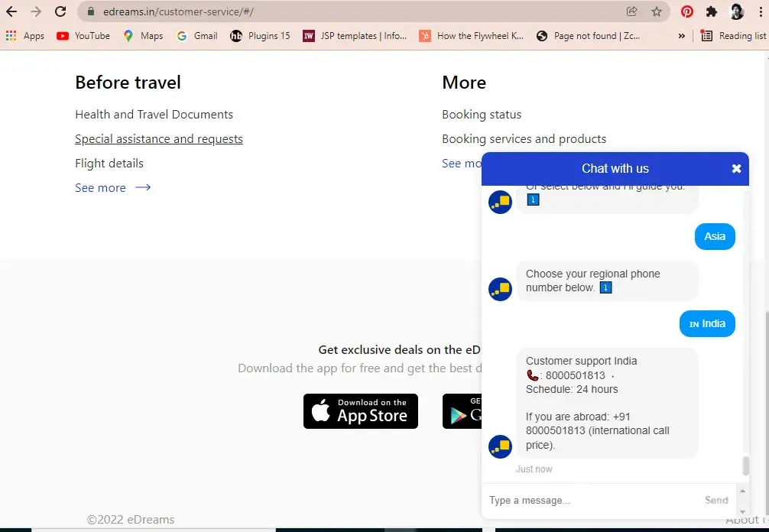769x532 pixels.
Task: Open the Gmail bookmark
Action: [x=197, y=36]
